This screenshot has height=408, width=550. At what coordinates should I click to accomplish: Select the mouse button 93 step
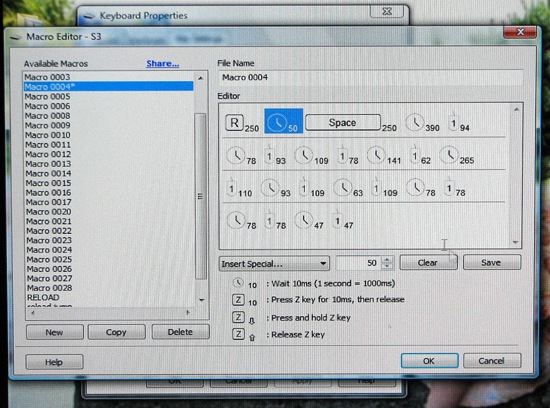point(275,156)
